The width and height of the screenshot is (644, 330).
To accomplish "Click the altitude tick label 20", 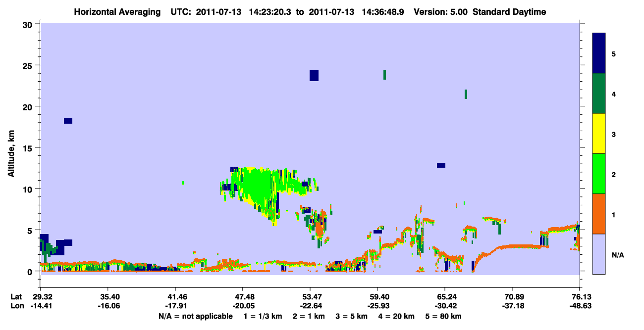I will [x=29, y=106].
